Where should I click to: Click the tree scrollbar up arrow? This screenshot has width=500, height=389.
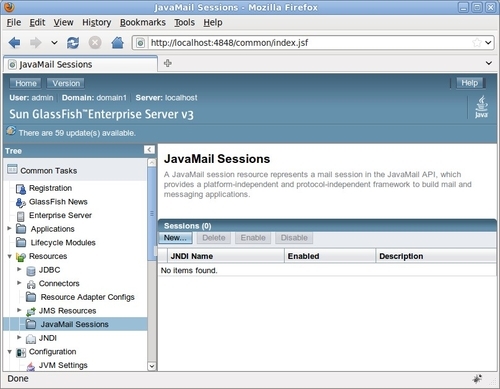[x=152, y=163]
